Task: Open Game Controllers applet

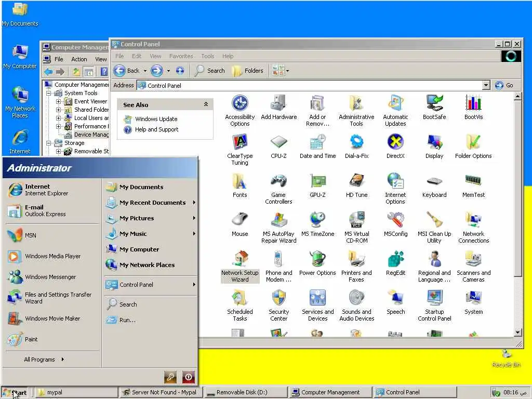Action: click(x=278, y=189)
